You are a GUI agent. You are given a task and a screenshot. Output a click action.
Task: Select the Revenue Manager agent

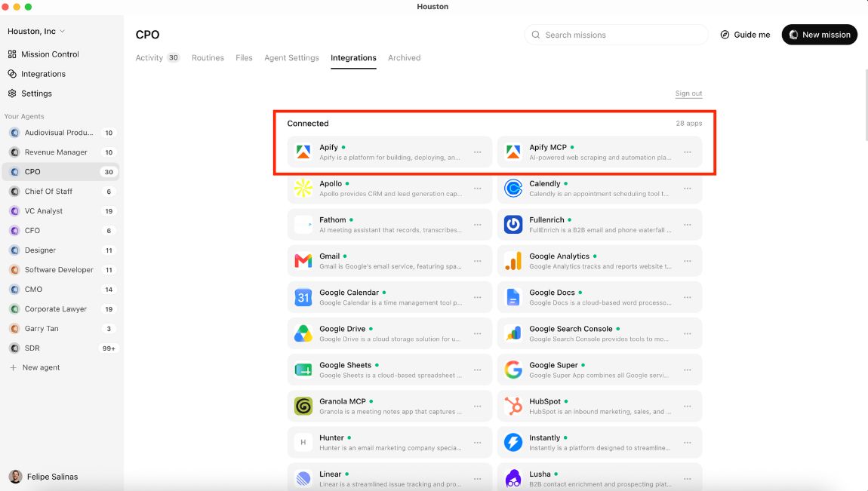[61, 152]
